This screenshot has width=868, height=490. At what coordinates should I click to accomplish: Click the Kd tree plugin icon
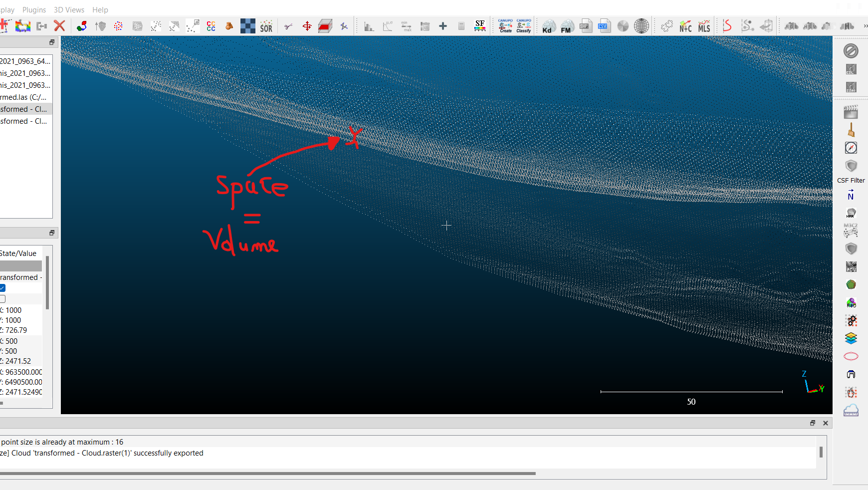click(x=549, y=26)
